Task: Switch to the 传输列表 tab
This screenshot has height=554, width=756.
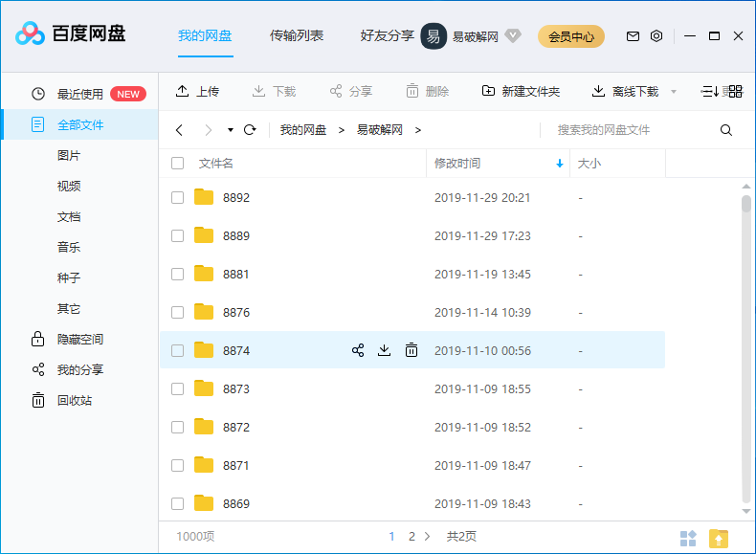Action: click(297, 35)
